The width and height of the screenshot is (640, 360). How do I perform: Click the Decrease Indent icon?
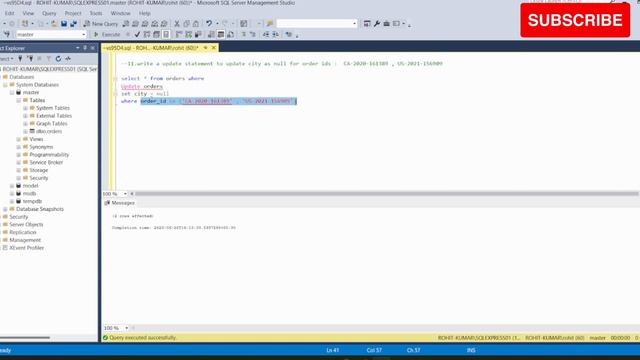pyautogui.click(x=266, y=35)
